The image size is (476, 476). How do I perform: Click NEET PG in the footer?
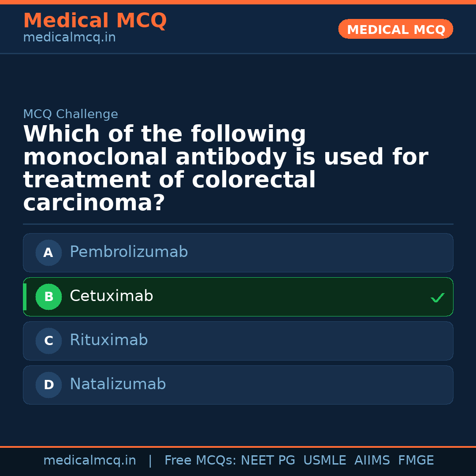tap(268, 461)
